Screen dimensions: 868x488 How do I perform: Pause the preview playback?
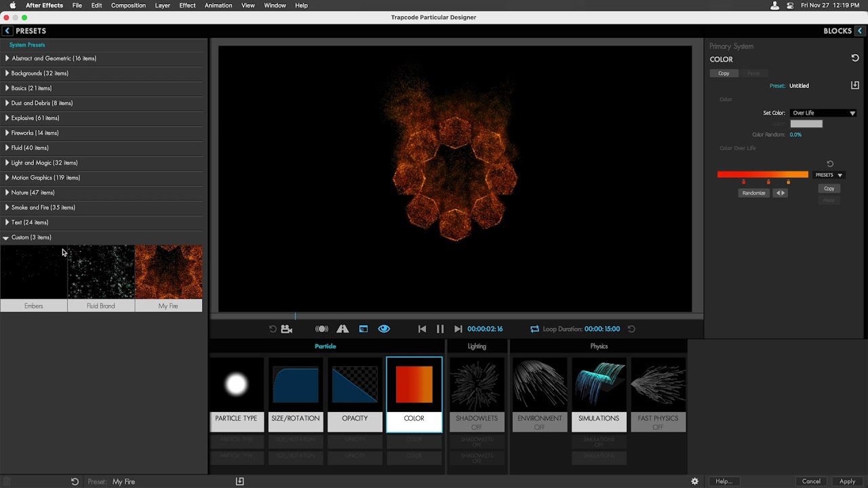pos(439,329)
